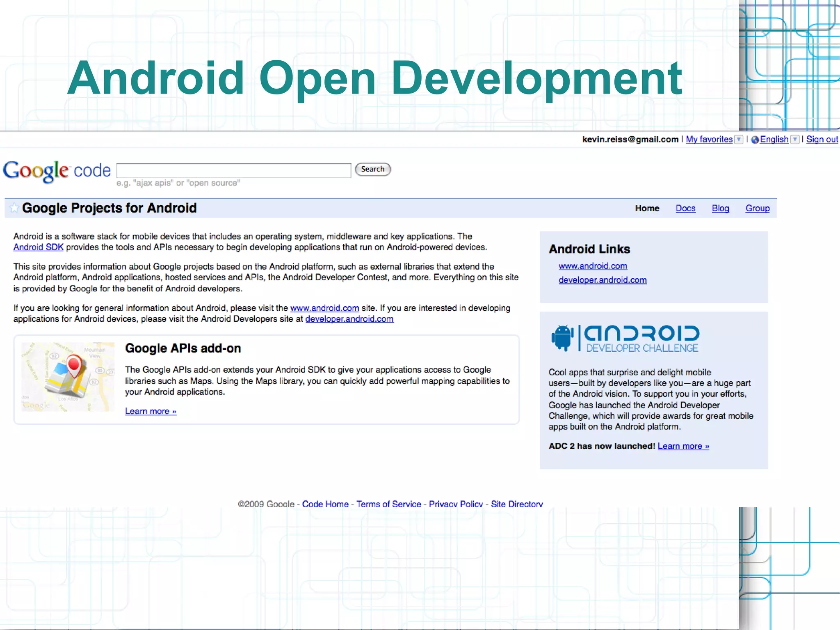This screenshot has height=630, width=840.
Task: Open the Blog tab
Action: [720, 208]
